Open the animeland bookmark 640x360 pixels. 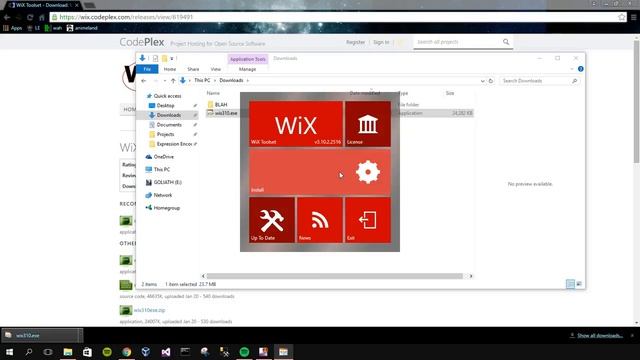82,28
